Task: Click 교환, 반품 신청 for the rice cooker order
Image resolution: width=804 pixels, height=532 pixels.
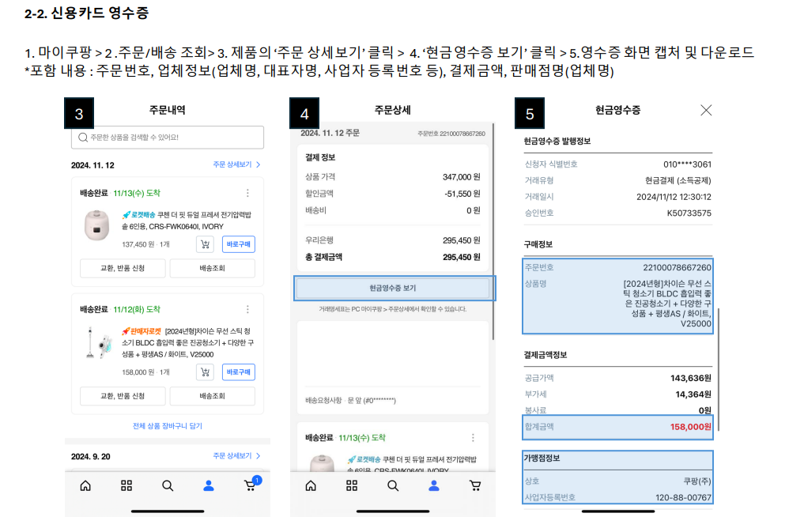Action: coord(122,268)
